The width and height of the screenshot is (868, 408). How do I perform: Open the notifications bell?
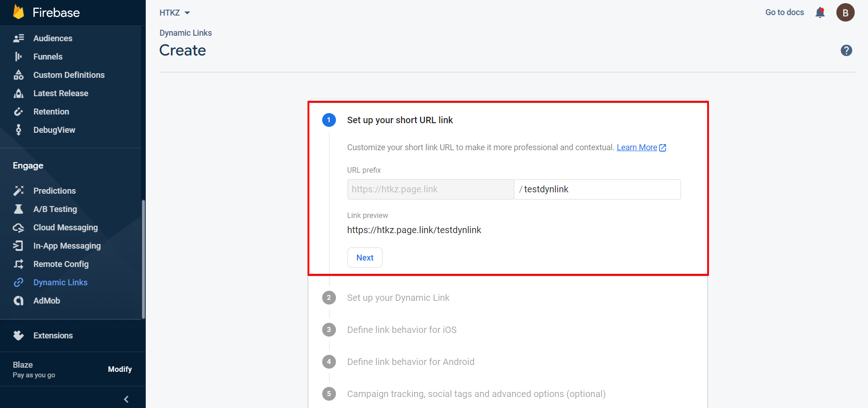pos(820,12)
